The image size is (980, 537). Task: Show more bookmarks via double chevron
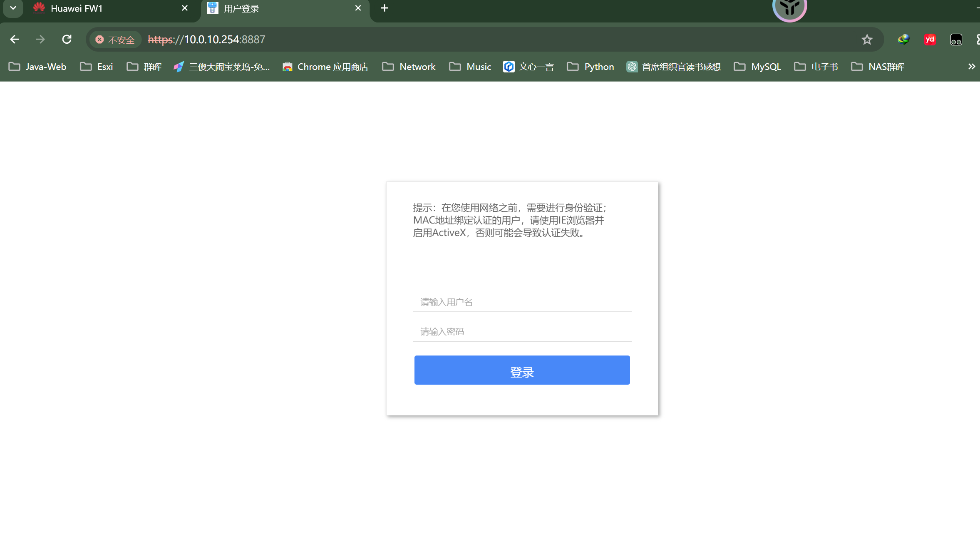pos(971,67)
